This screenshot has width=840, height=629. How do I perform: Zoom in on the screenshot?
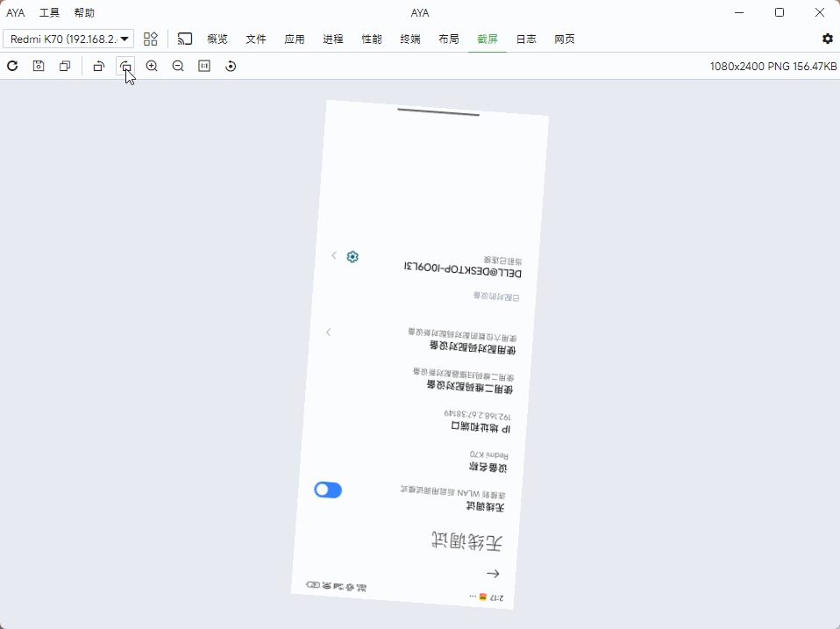152,66
